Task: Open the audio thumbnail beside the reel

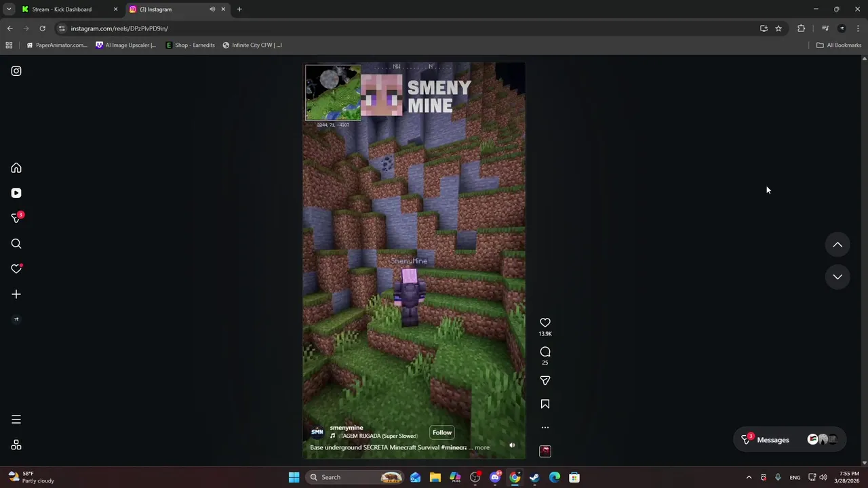Action: (545, 451)
